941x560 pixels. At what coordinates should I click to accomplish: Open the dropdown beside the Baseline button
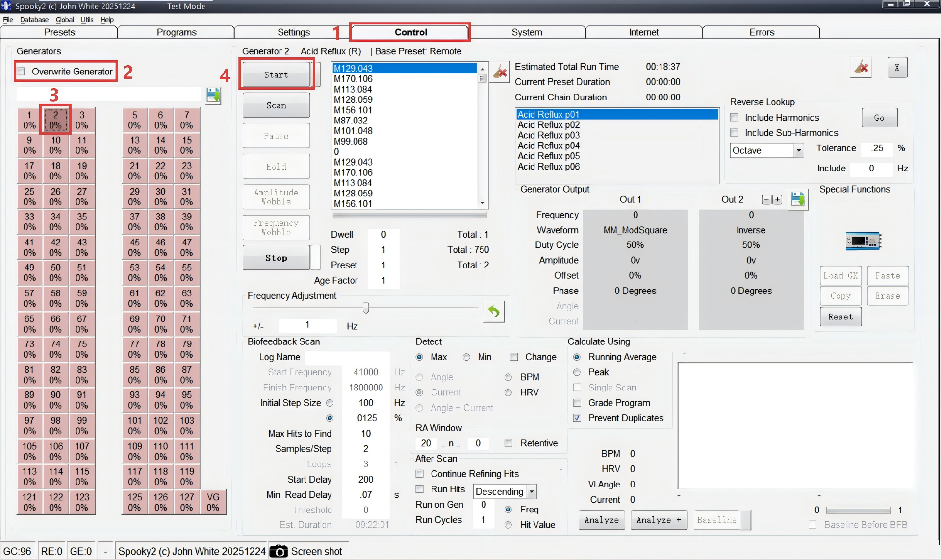coord(745,520)
